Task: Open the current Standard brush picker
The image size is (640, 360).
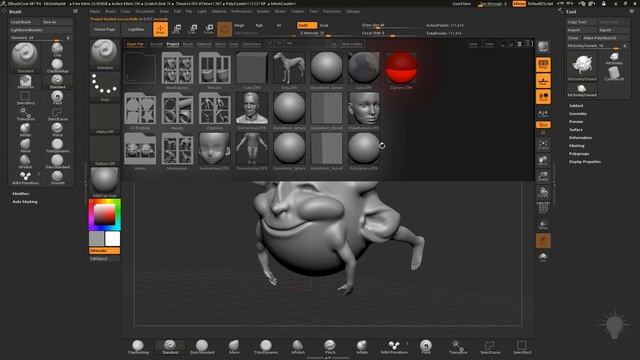Action: 104,55
